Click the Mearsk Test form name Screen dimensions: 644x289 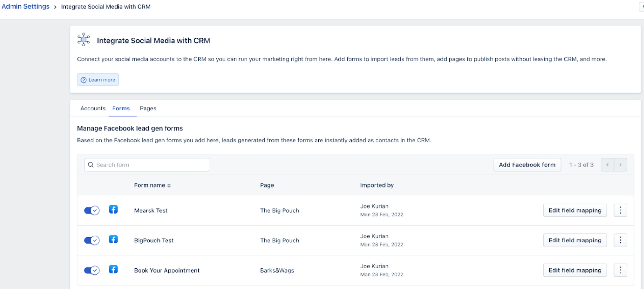point(151,210)
